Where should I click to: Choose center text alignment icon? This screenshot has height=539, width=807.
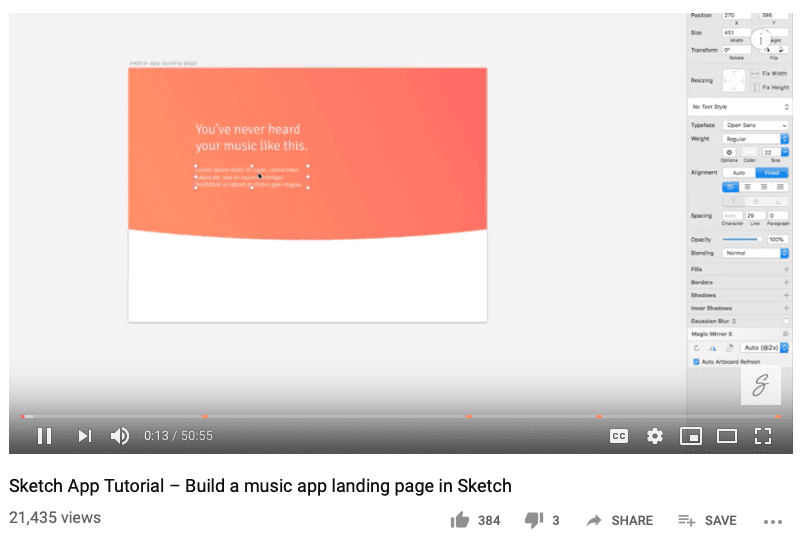point(747,187)
